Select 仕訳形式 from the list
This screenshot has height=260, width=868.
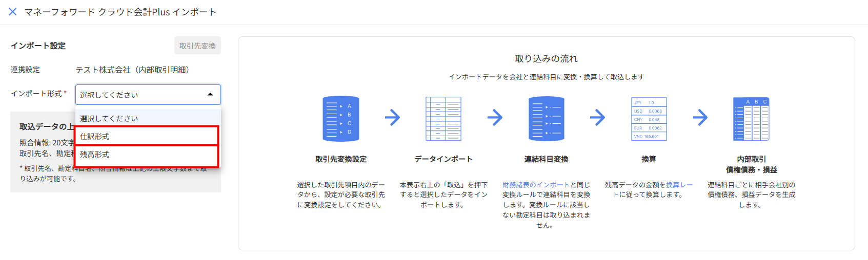tap(147, 136)
